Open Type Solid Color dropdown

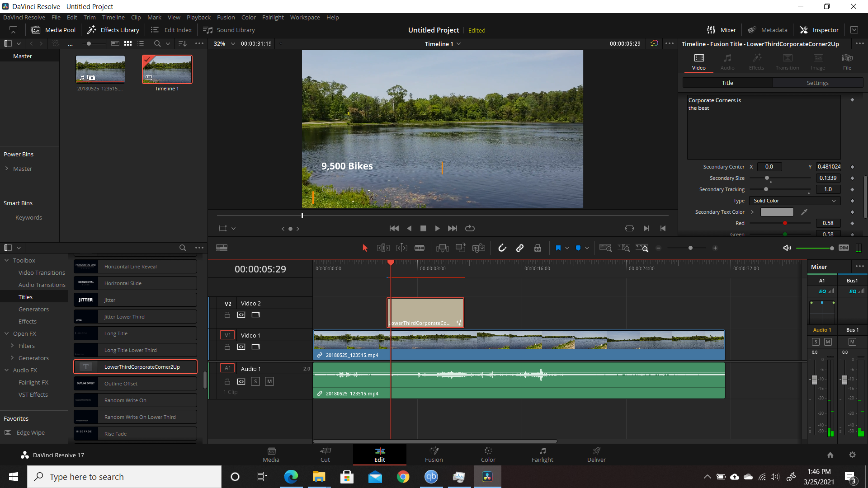(x=795, y=201)
